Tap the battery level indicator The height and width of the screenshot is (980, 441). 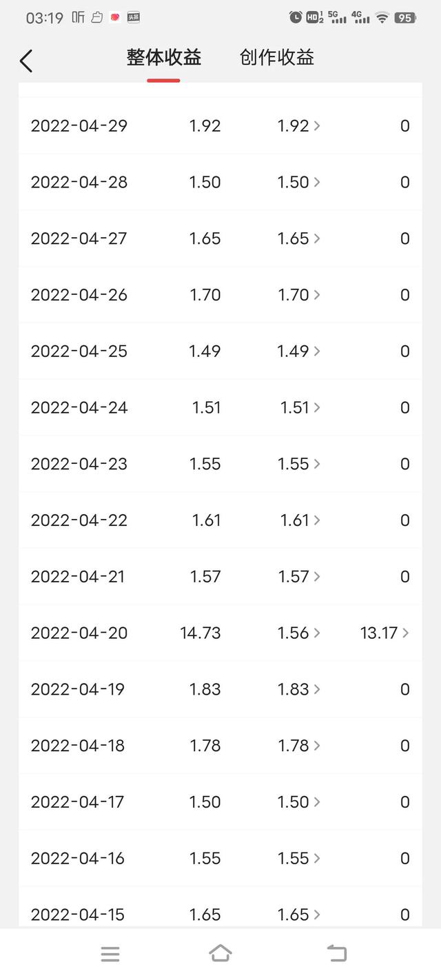coord(405,17)
